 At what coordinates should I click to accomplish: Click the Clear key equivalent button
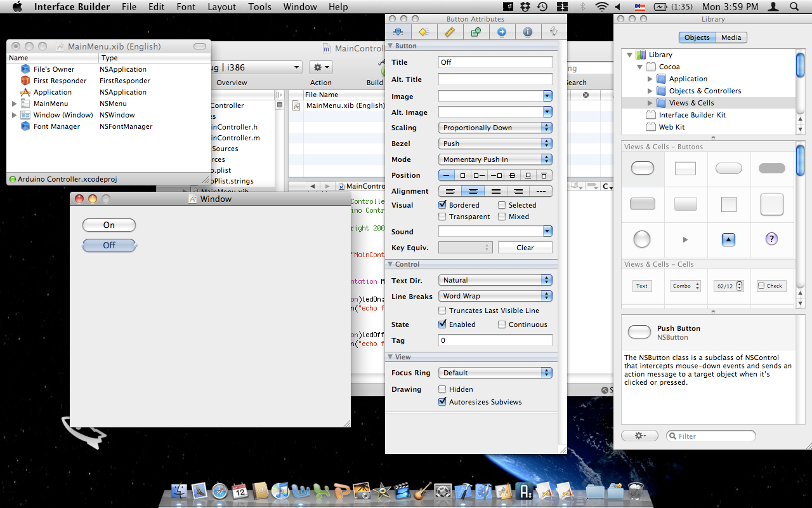point(525,248)
